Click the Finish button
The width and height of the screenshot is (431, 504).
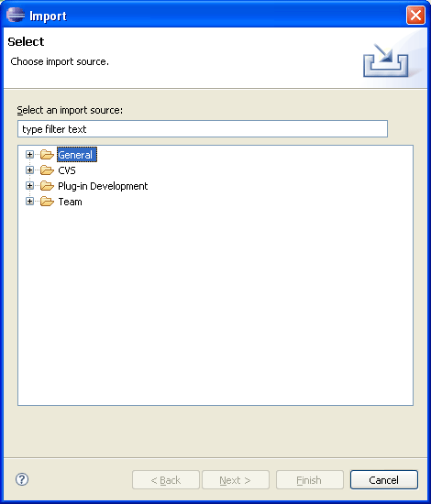pyautogui.click(x=309, y=480)
